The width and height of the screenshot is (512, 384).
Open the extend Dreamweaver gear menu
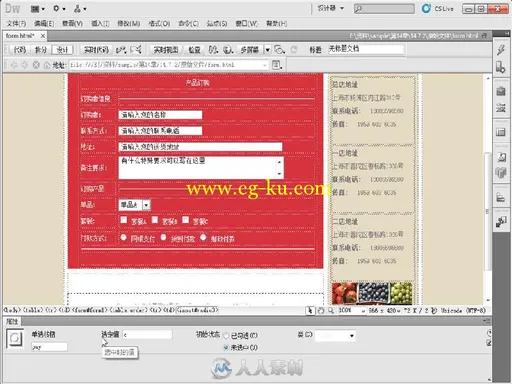tap(59, 9)
